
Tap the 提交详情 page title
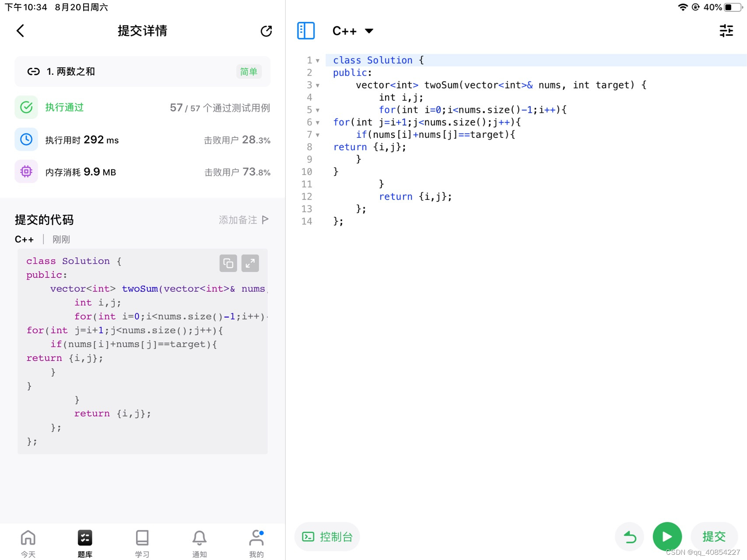[x=142, y=31]
